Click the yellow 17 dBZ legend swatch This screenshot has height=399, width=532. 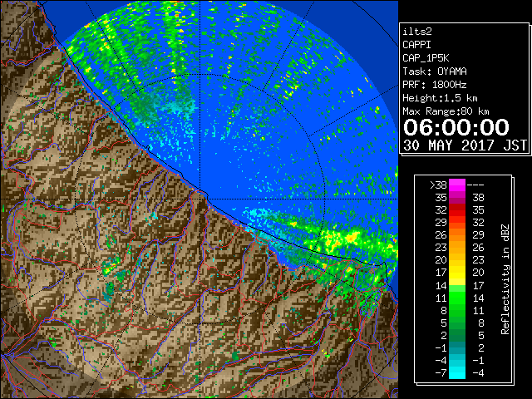click(457, 273)
